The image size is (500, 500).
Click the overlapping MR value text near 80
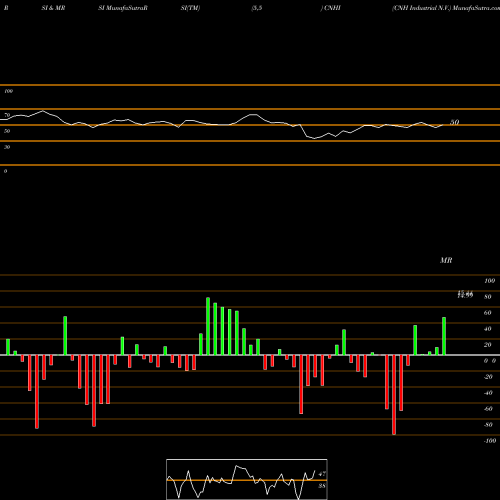pyautogui.click(x=465, y=294)
